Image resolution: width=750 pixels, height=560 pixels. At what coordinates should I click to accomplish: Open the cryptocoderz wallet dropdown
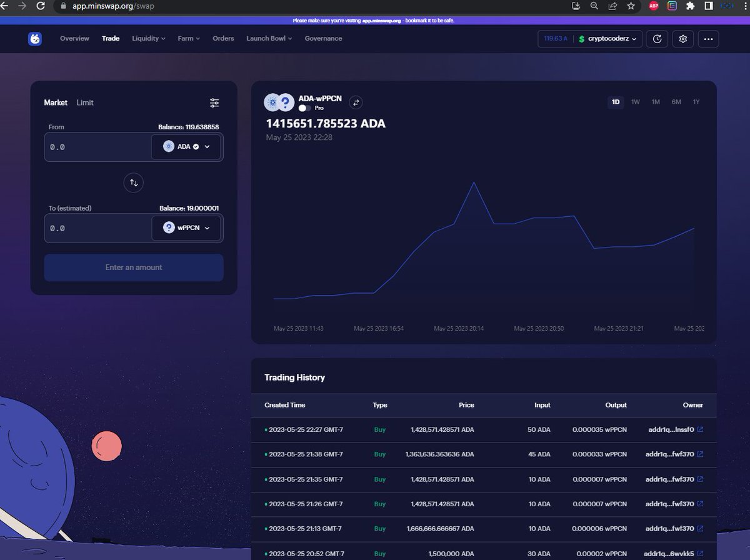pyautogui.click(x=608, y=39)
